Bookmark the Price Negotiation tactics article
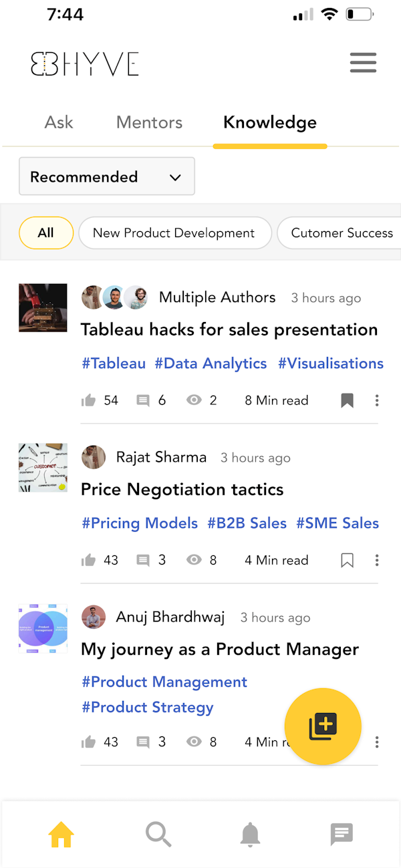This screenshot has height=868, width=401. click(x=347, y=560)
